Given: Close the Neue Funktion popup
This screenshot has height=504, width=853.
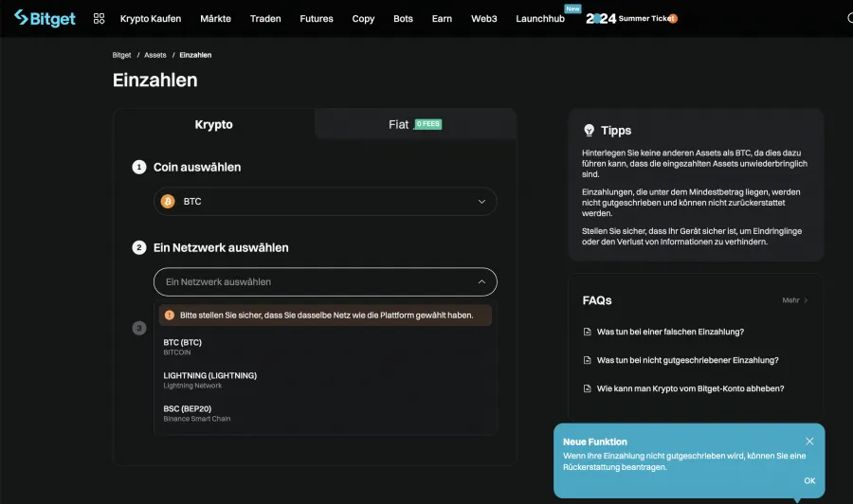Looking at the screenshot, I should pyautogui.click(x=809, y=441).
